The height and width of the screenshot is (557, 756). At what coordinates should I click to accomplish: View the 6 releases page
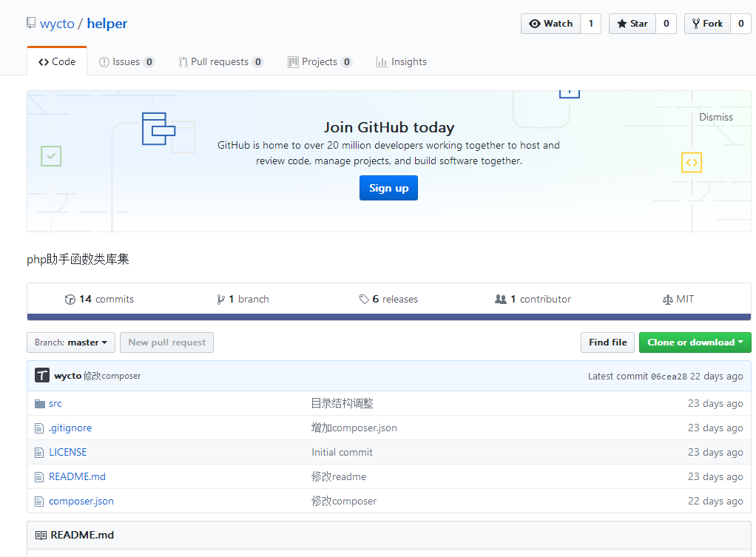click(388, 300)
